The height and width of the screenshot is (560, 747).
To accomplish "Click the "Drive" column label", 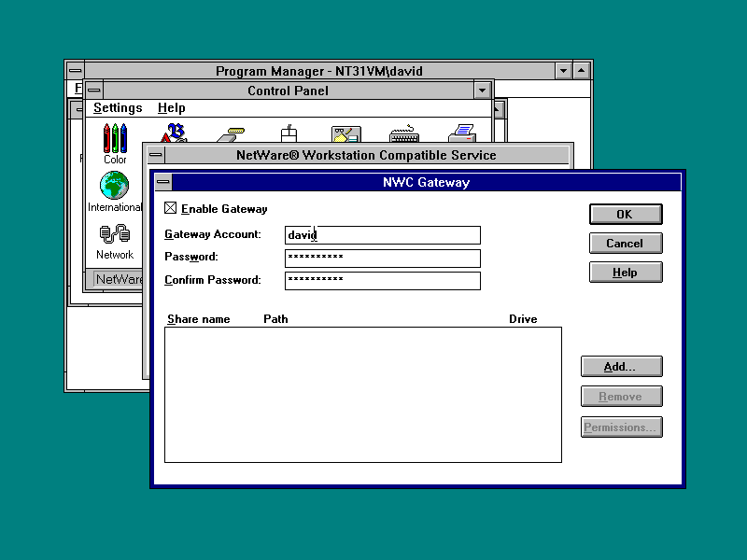I will (523, 319).
